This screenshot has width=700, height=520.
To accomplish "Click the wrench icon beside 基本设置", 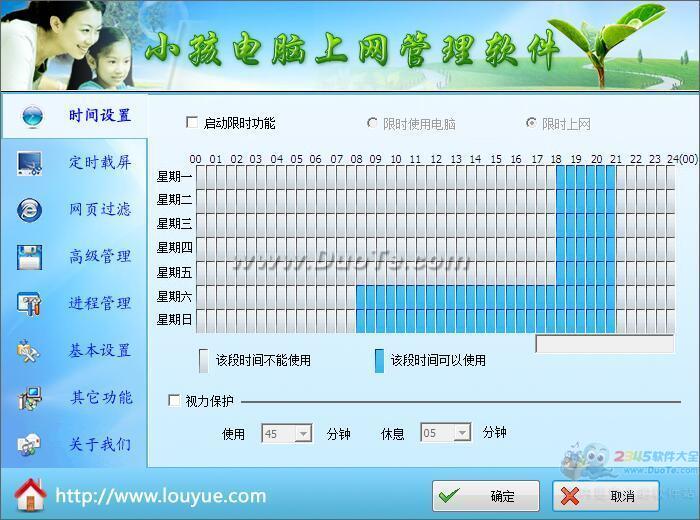I will point(28,351).
